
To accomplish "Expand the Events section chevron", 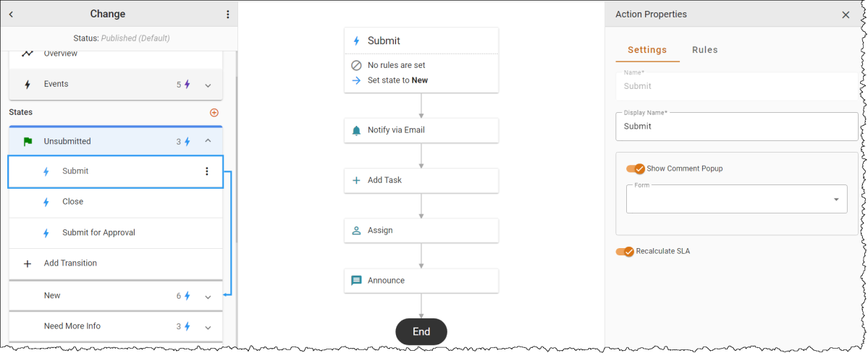I will [x=208, y=85].
